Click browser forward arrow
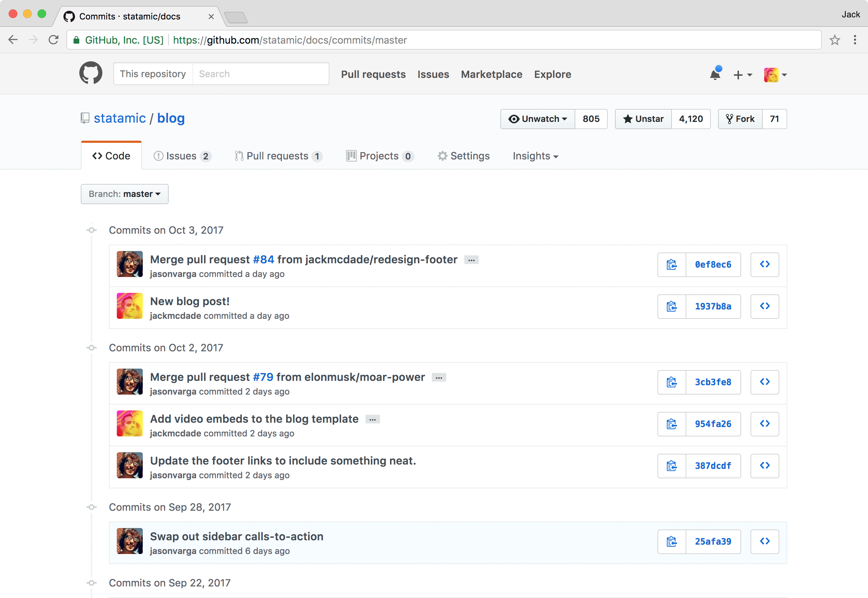The image size is (868, 598). (33, 40)
